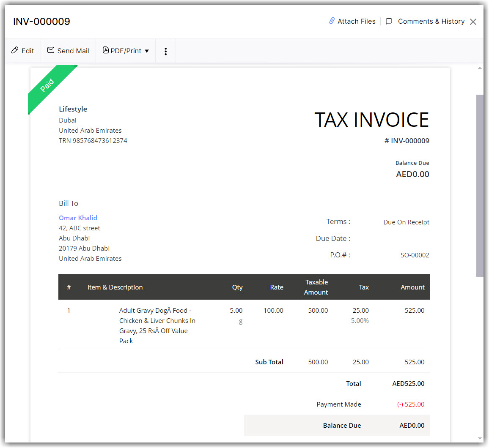This screenshot has height=448, width=489.
Task: Click the Adult Gravy Dog Food item description
Action: tap(157, 325)
